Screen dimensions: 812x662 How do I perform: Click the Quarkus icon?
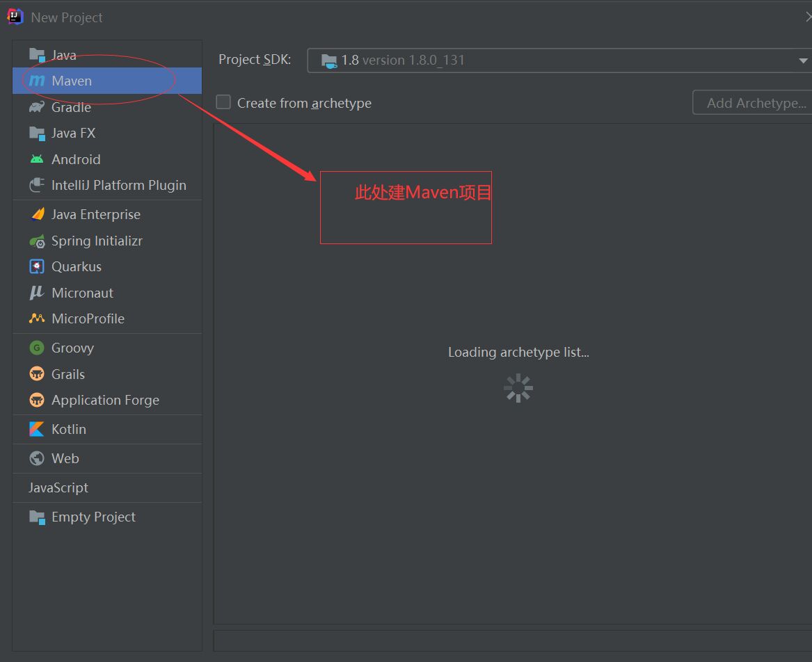37,267
